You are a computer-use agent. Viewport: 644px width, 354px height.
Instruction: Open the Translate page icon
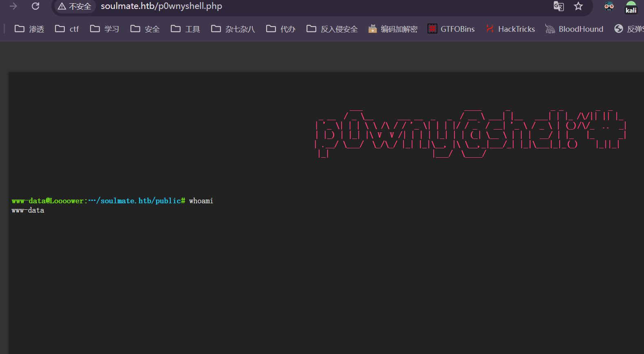click(x=558, y=6)
